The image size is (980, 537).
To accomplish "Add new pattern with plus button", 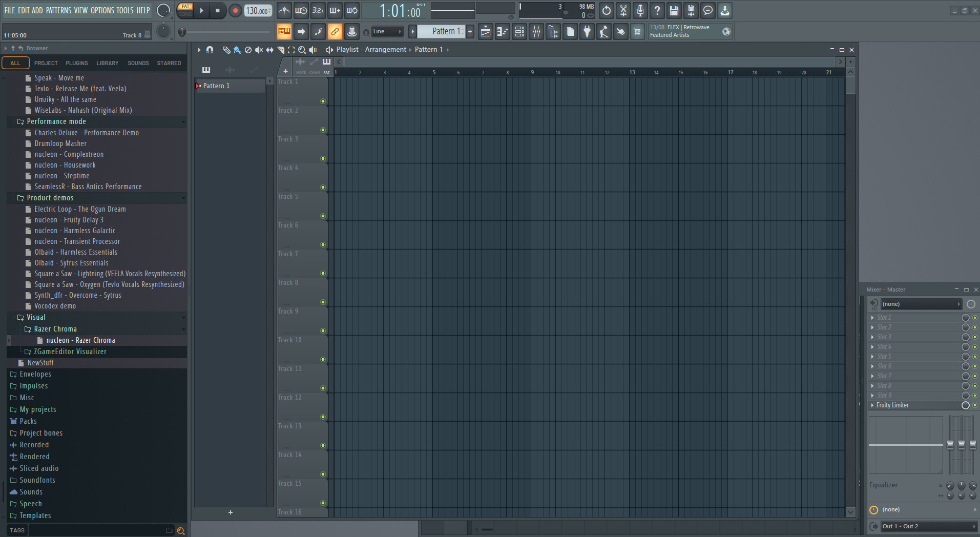I will (x=470, y=32).
